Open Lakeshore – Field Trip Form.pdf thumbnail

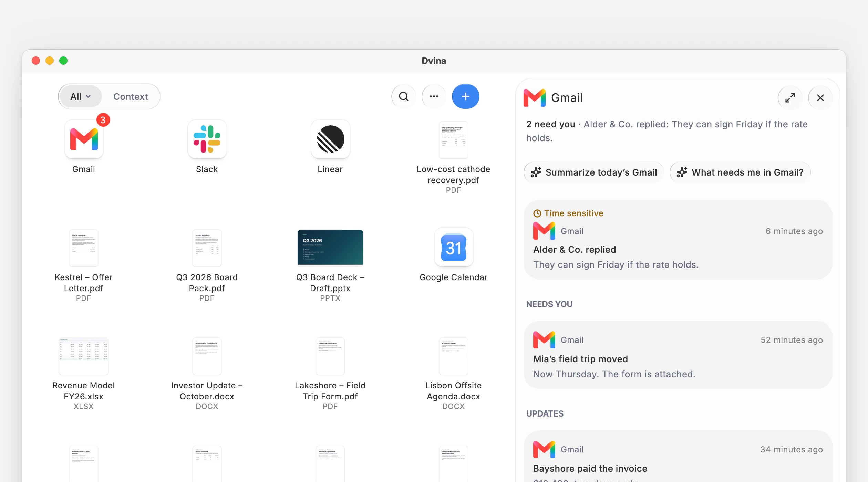pyautogui.click(x=330, y=356)
